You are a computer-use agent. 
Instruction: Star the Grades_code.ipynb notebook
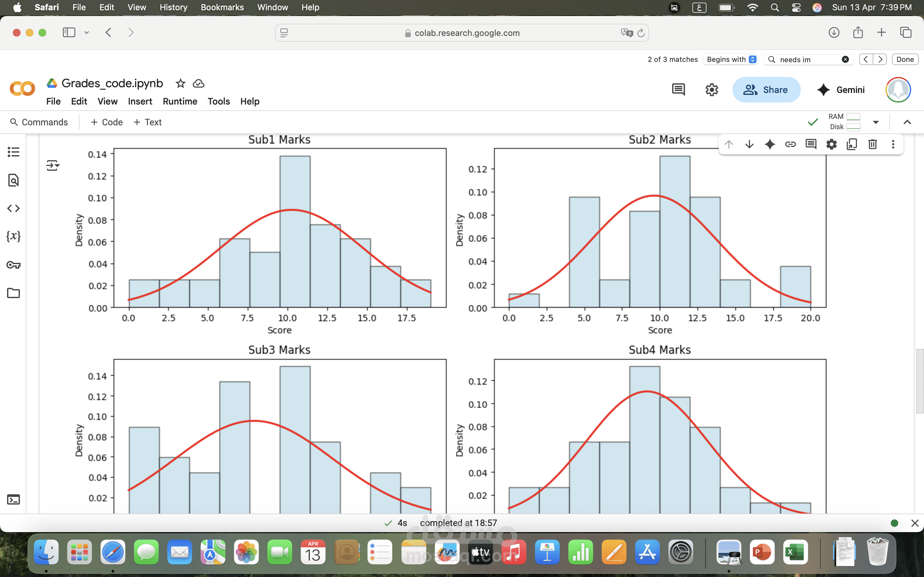click(180, 83)
